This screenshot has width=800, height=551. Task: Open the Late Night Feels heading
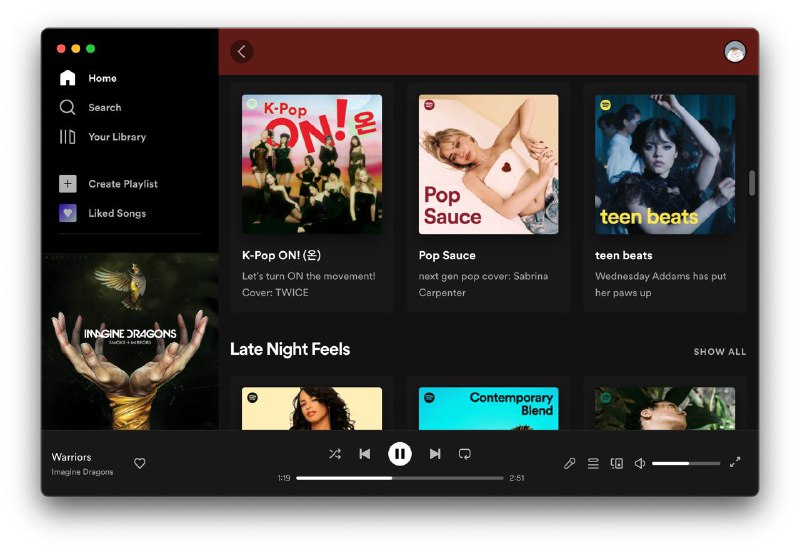tap(290, 349)
